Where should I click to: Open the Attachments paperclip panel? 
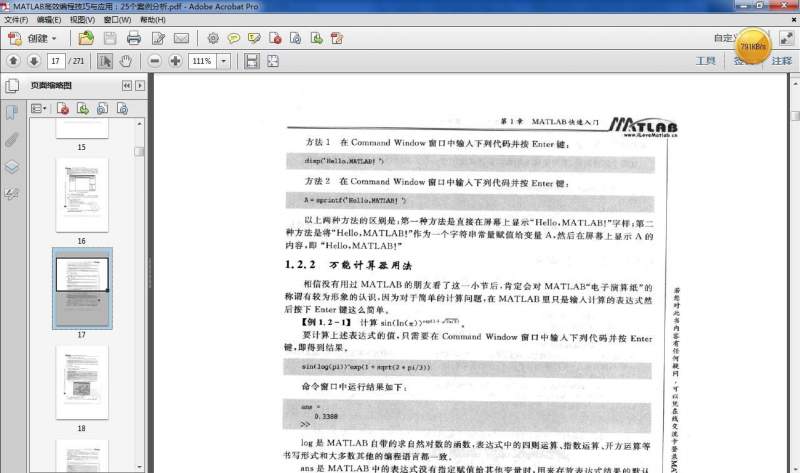coord(12,139)
